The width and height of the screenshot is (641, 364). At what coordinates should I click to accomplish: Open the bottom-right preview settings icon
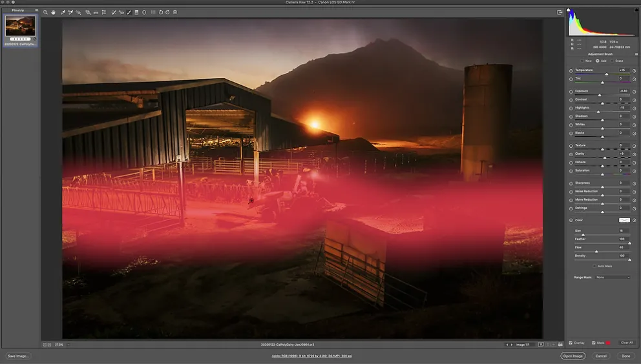[560, 345]
